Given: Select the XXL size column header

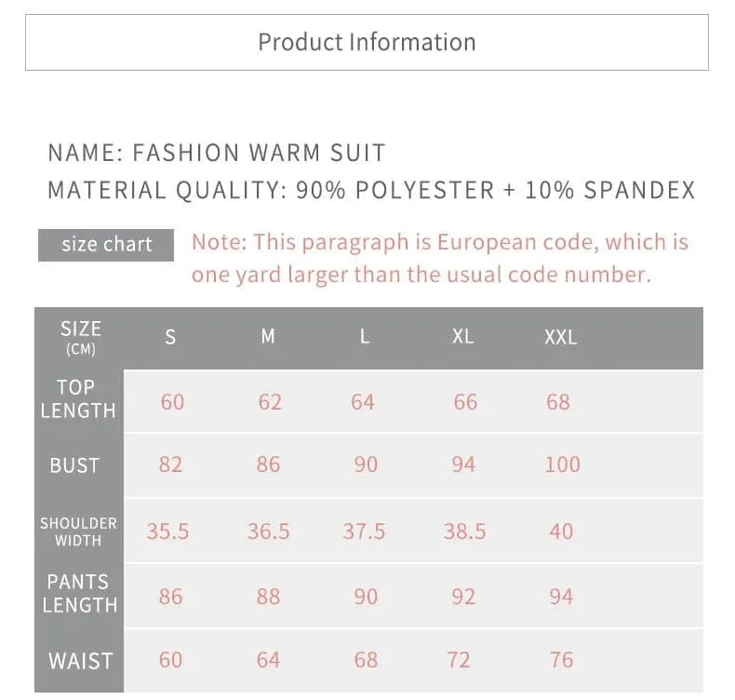Looking at the screenshot, I should coord(560,338).
